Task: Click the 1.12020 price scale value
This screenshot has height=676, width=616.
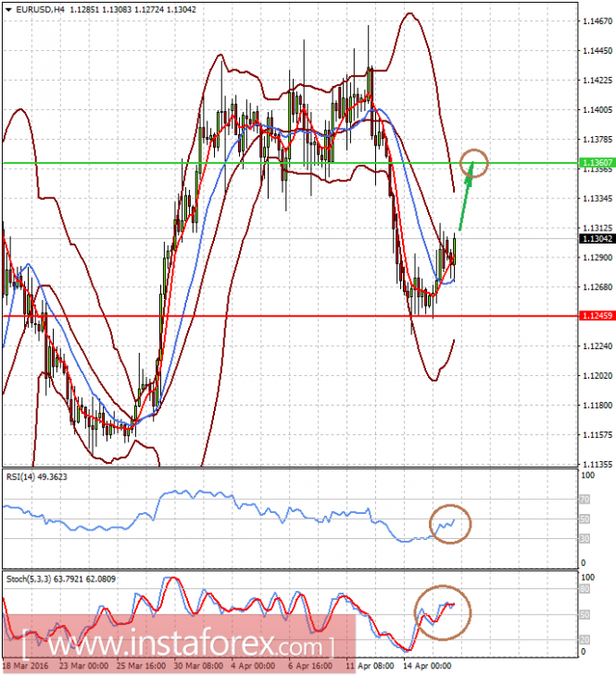Action: tap(597, 376)
